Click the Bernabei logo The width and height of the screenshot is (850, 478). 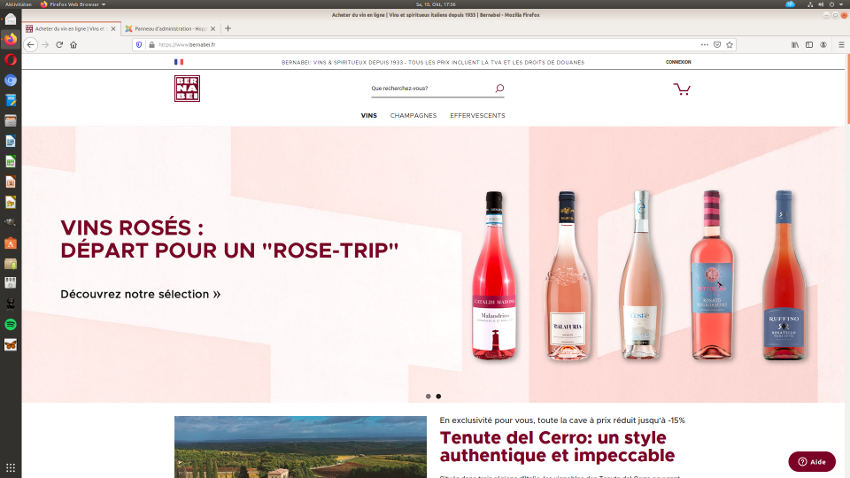187,88
